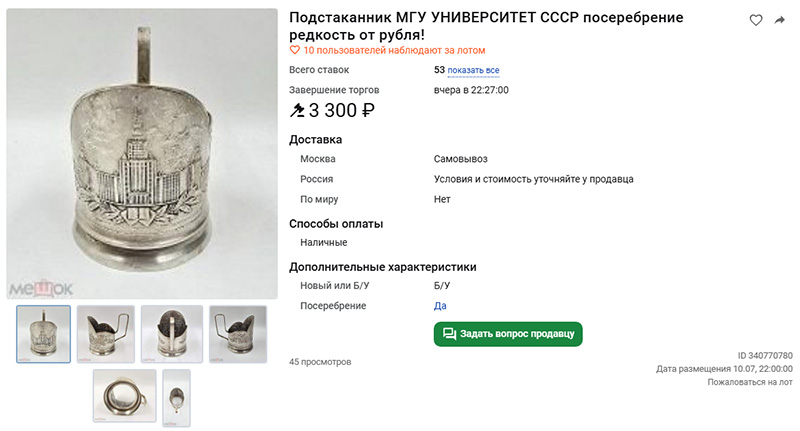The width and height of the screenshot is (800, 431).
Task: Select fourth thumbnail with handle on left
Action: pos(238,334)
